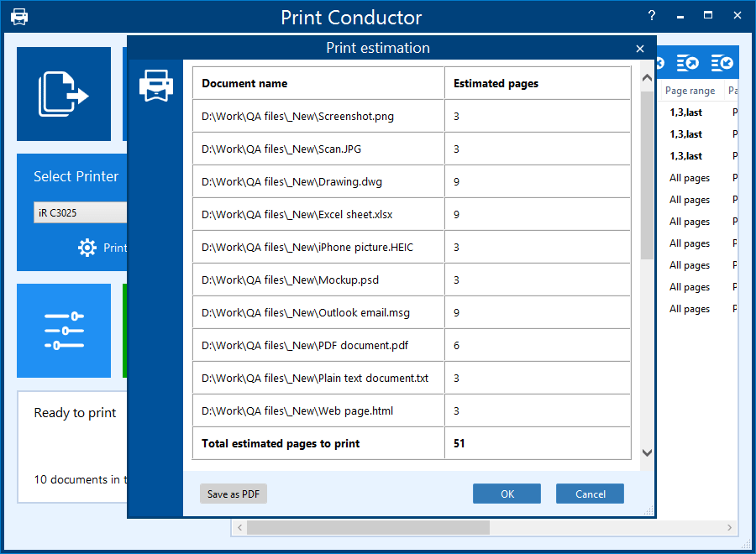Viewport: 756px width, 554px height.
Task: Click the Print Conductor logo in title bar
Action: (x=18, y=17)
